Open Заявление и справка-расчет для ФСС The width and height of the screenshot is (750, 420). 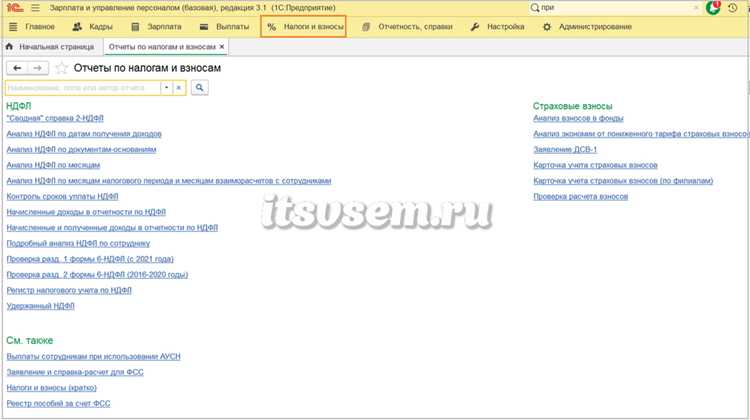(x=75, y=372)
